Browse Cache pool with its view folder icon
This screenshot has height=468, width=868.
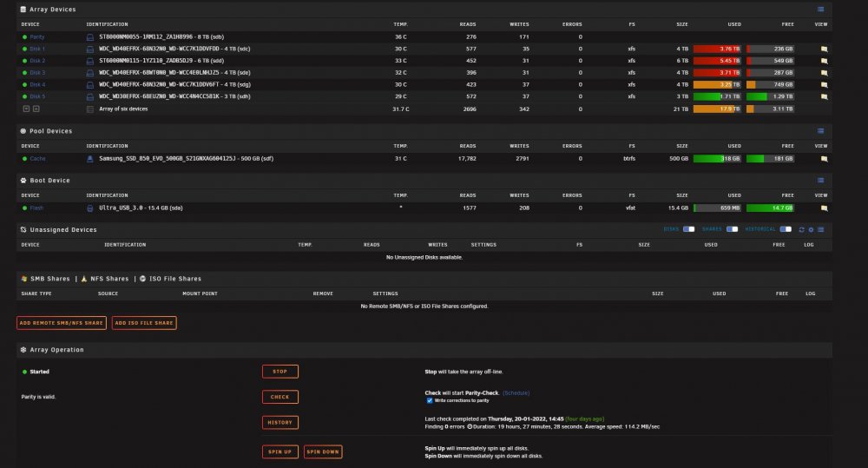(824, 158)
